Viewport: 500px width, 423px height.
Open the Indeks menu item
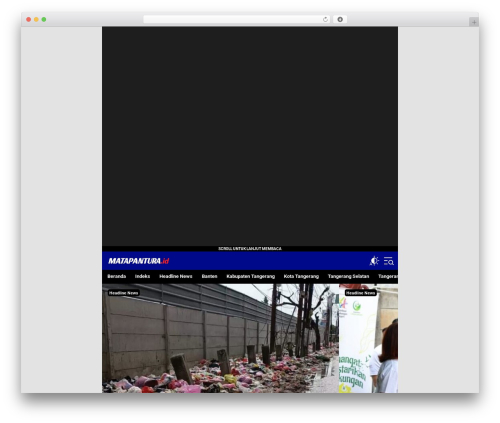pyautogui.click(x=142, y=276)
